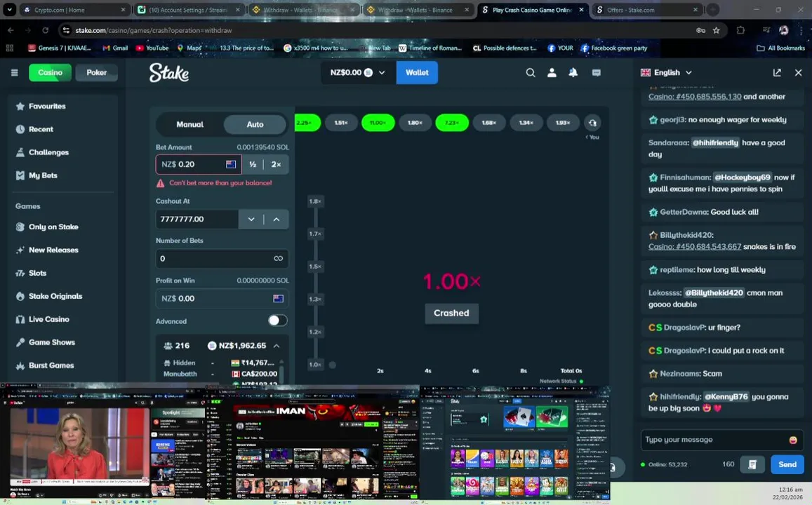Send the chat message
The width and height of the screenshot is (812, 505).
click(x=787, y=464)
